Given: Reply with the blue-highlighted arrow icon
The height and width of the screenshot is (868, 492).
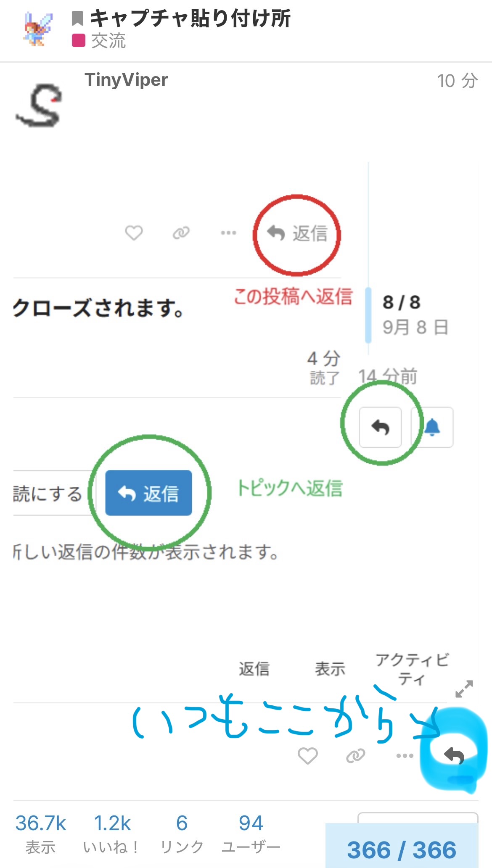Looking at the screenshot, I should [x=454, y=756].
